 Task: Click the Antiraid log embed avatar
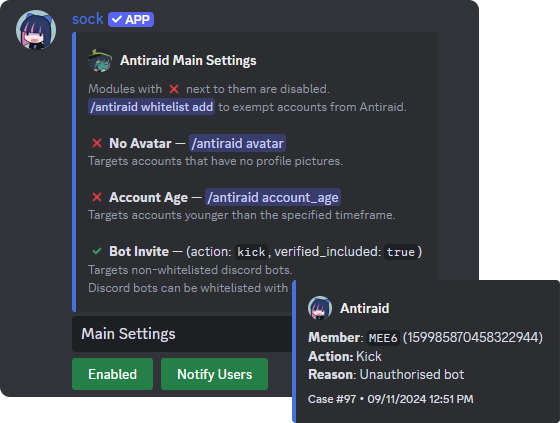coord(320,308)
